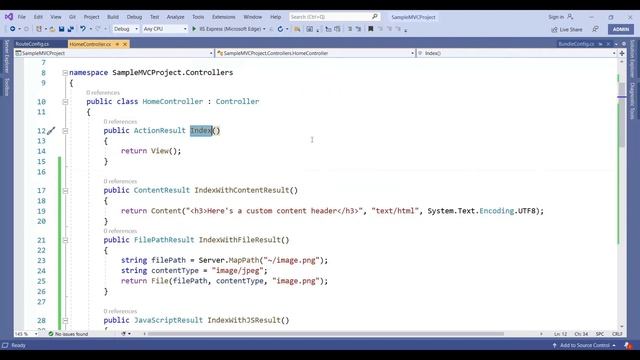Collapse the IndexWithContentResult method outline
The image size is (640, 360).
[x=65, y=191]
